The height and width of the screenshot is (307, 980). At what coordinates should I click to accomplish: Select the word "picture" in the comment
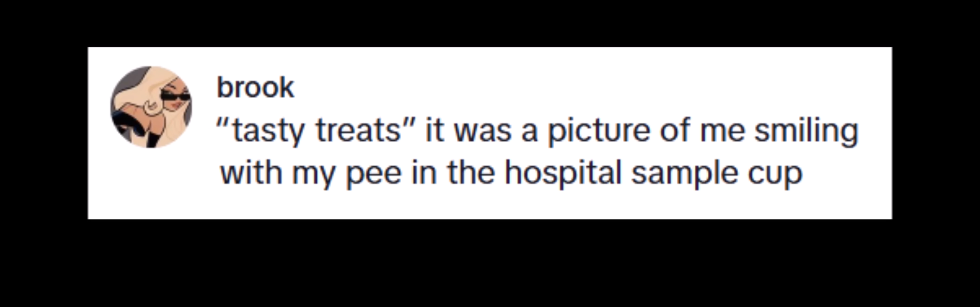pos(598,131)
